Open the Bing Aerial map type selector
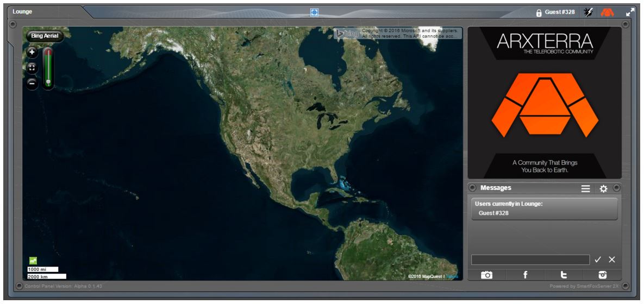Image resolution: width=644 pixels, height=304 pixels. tap(45, 36)
